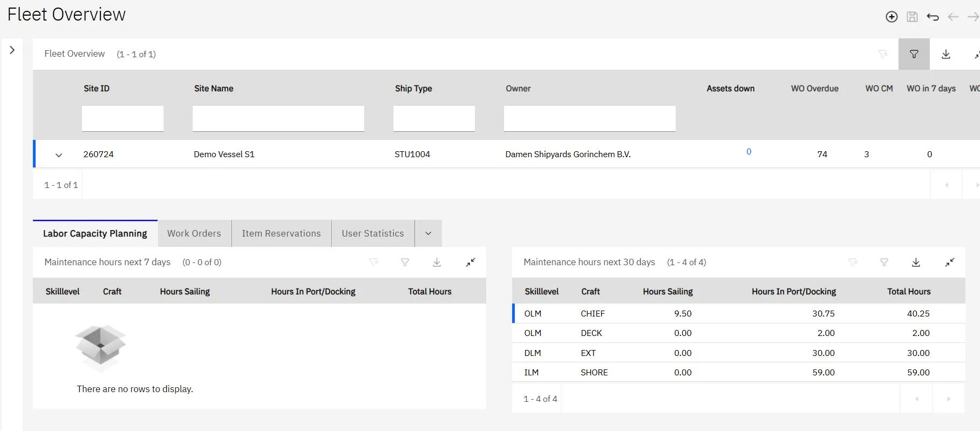Switch to the Work Orders tab

194,233
